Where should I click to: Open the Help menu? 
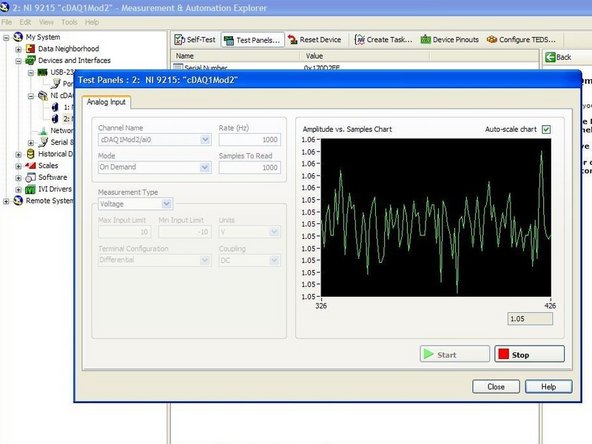pyautogui.click(x=92, y=22)
